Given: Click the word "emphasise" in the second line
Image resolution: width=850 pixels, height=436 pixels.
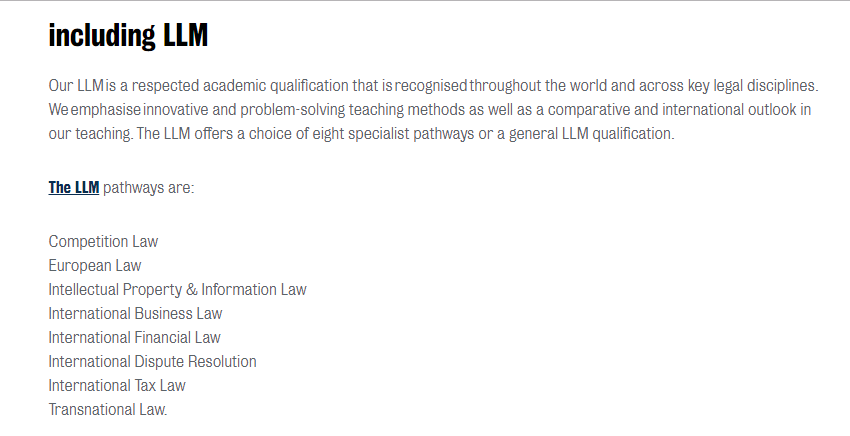Looking at the screenshot, I should click(106, 110).
